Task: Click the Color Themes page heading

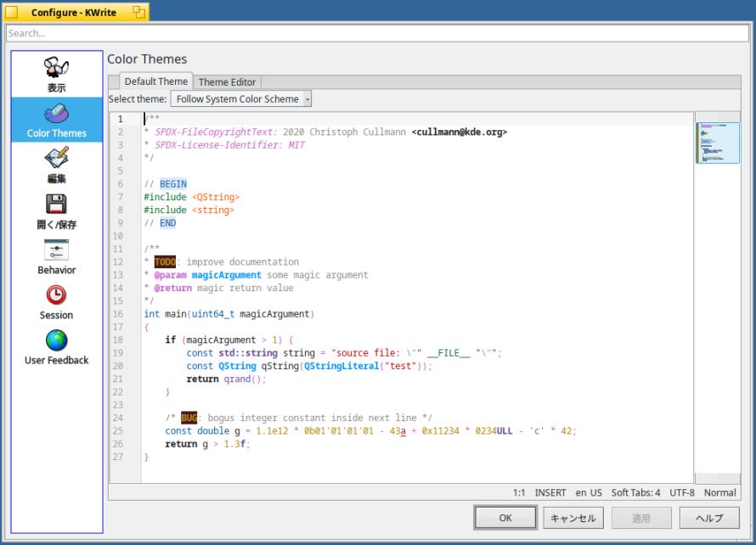Action: [x=147, y=59]
